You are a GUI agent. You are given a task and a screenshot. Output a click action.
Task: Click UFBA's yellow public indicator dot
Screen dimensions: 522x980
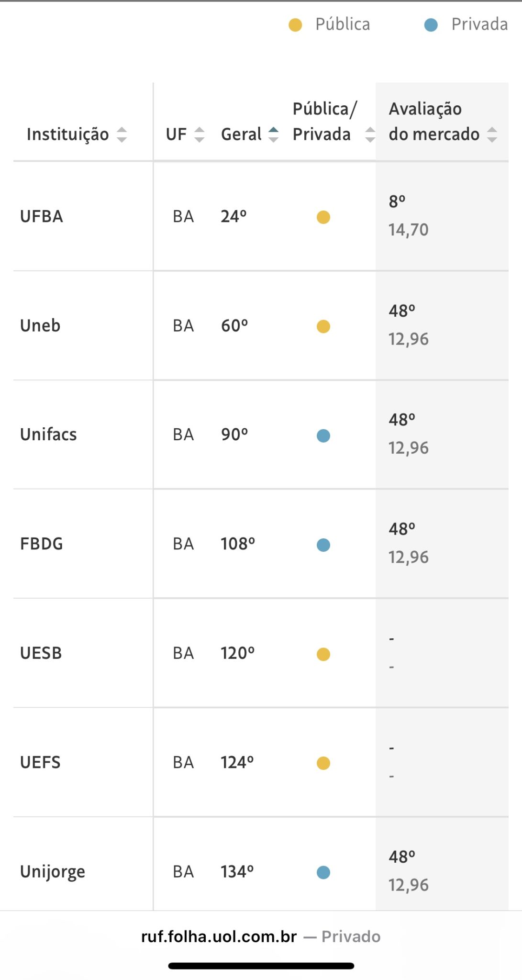[x=323, y=217]
